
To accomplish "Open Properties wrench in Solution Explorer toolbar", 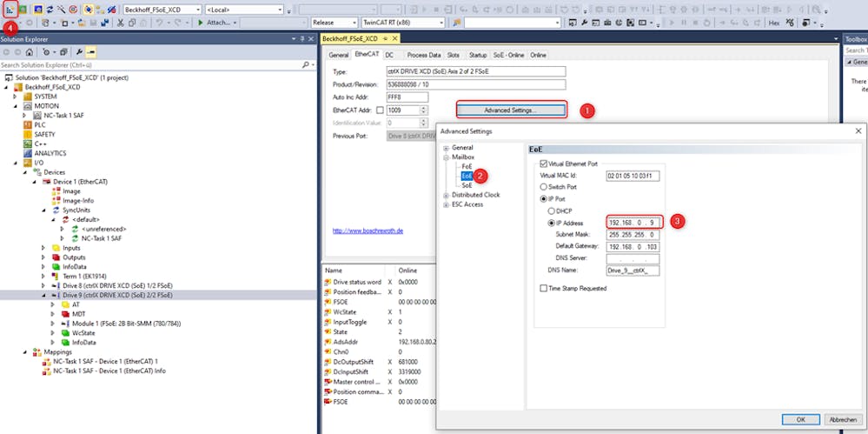I will [x=79, y=52].
